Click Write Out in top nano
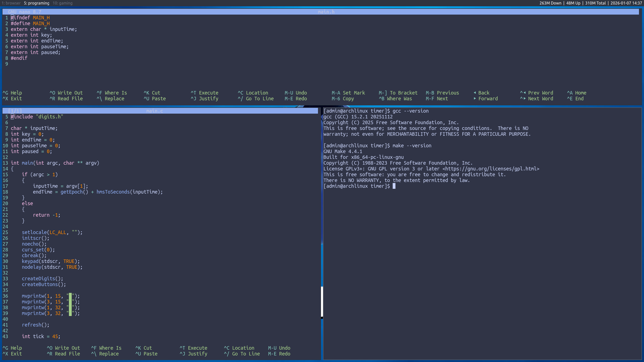The image size is (644, 362). click(66, 93)
